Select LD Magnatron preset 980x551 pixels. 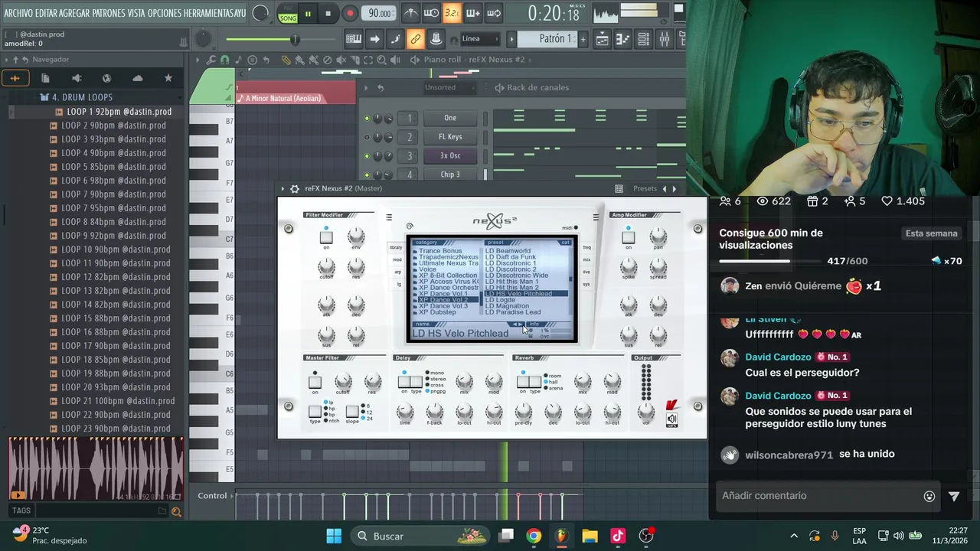pos(507,306)
